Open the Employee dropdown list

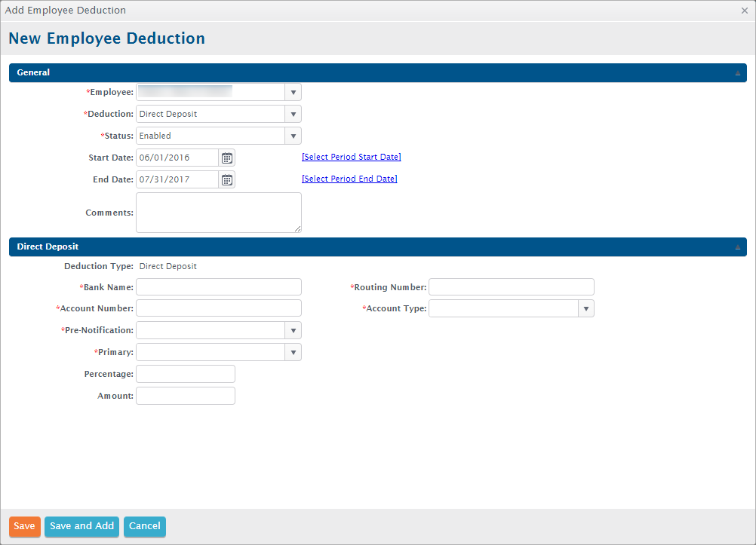coord(293,92)
